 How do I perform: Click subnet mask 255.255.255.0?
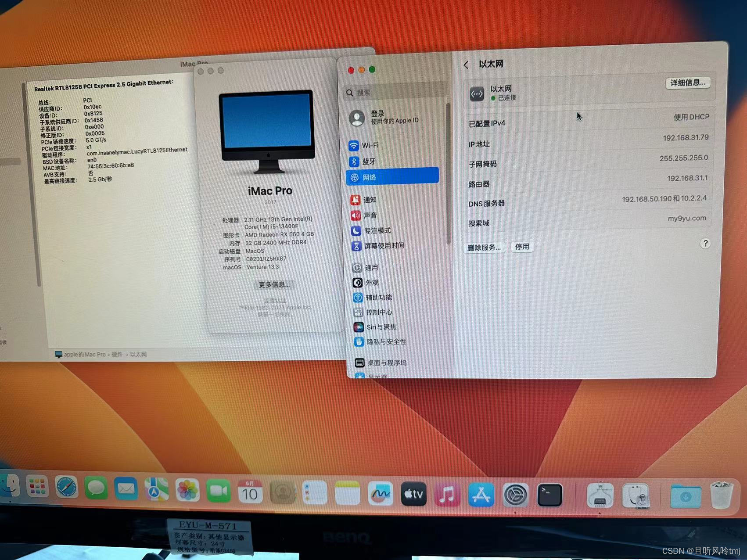point(683,158)
